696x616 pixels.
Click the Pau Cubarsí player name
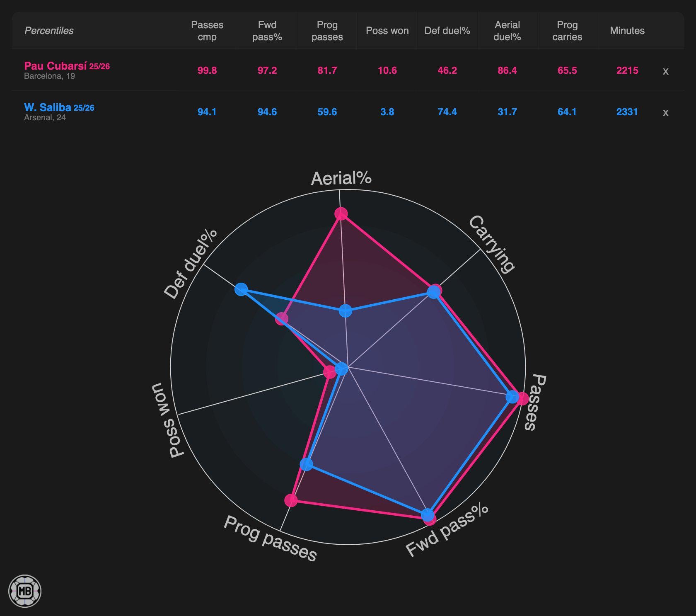point(56,66)
